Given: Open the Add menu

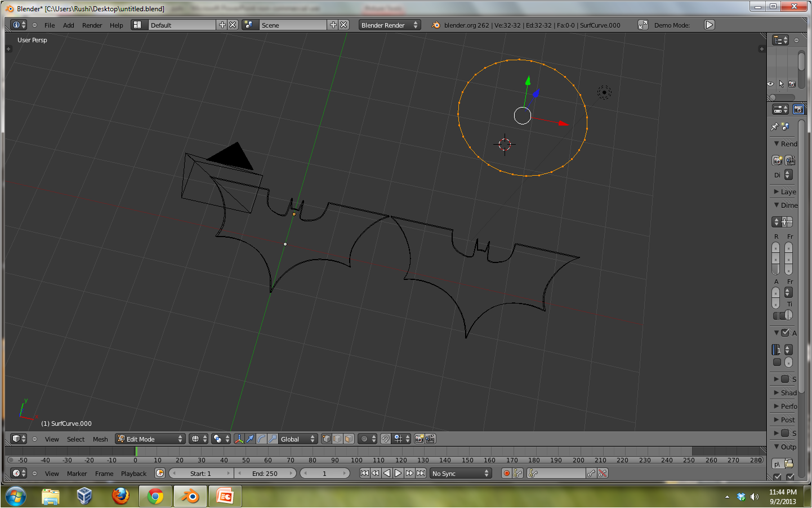Looking at the screenshot, I should tap(69, 25).
